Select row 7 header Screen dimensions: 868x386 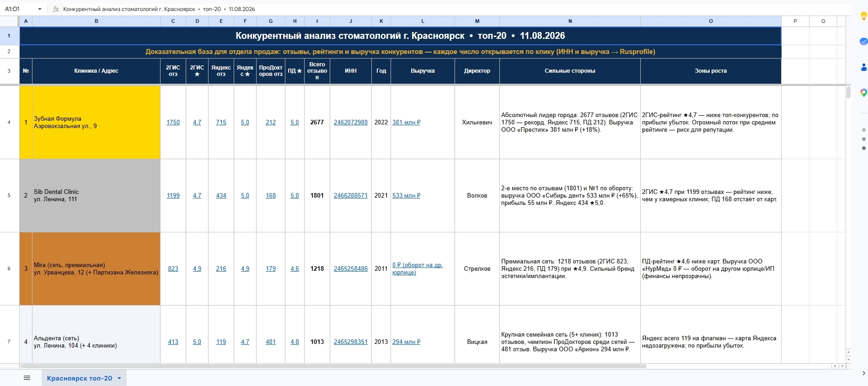pos(9,342)
